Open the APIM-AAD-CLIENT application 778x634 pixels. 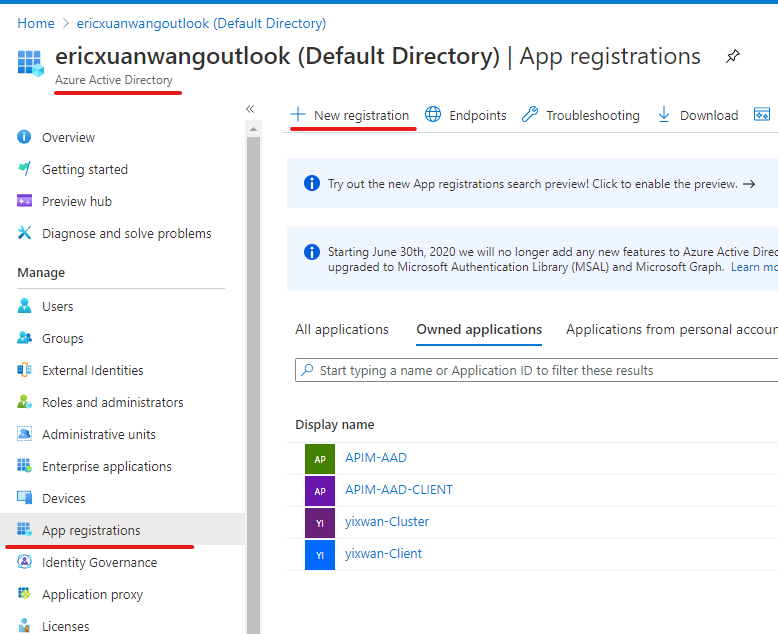click(399, 490)
